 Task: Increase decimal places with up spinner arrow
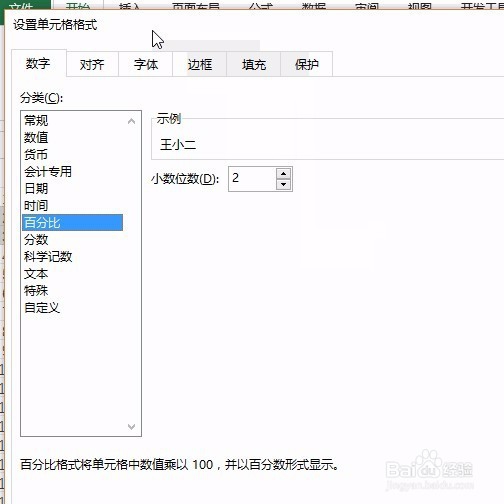click(283, 174)
